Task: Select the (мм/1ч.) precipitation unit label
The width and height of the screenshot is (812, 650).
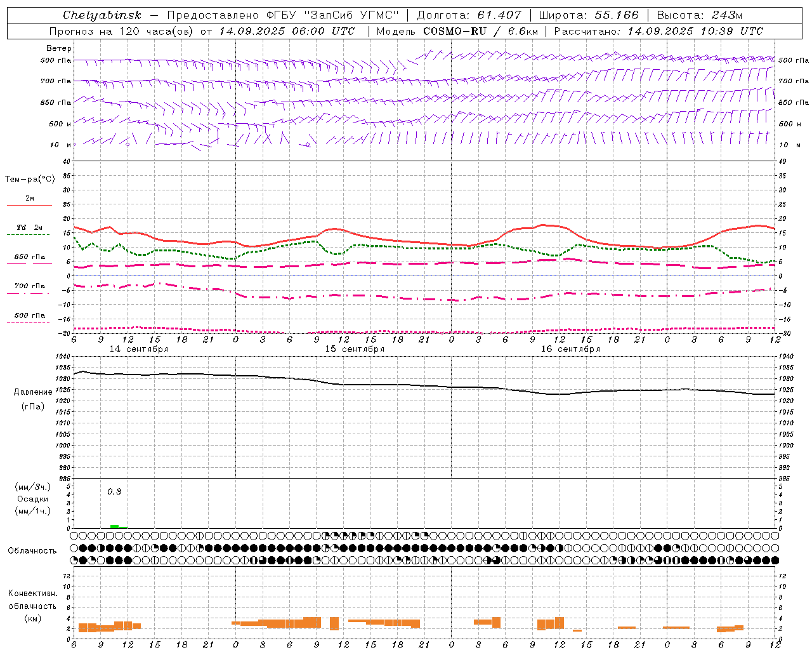Action: (33, 511)
